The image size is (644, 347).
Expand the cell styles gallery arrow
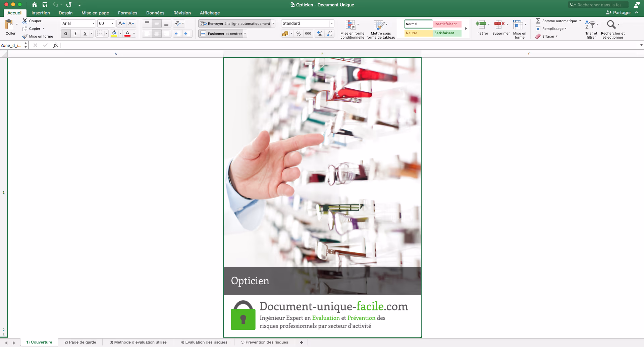point(466,29)
